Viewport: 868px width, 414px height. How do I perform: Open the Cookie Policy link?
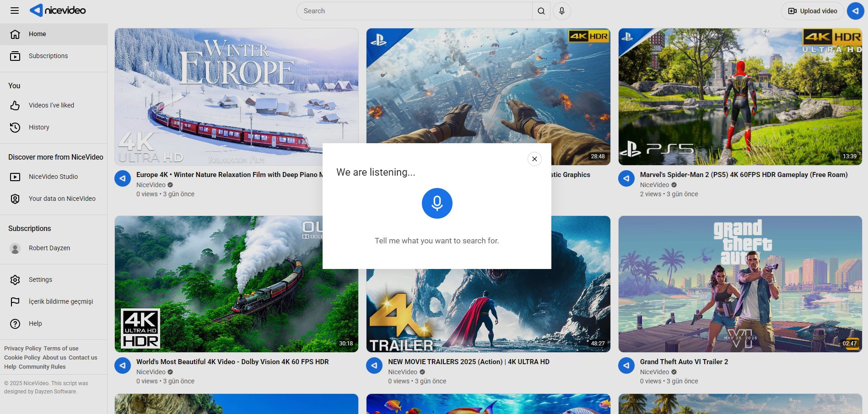[x=22, y=358]
